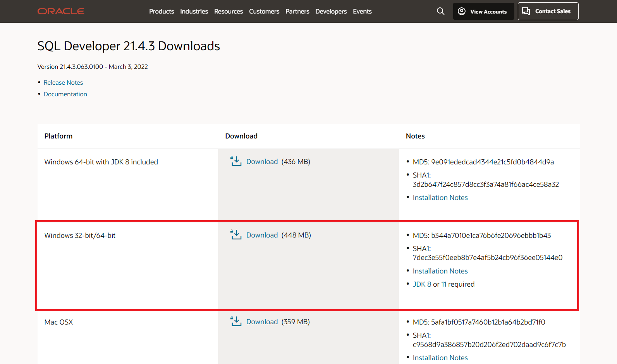Screen dimensions: 617x364
Task: Open Installation Notes for Windows 64-bit JDK 8
Action: [x=440, y=197]
